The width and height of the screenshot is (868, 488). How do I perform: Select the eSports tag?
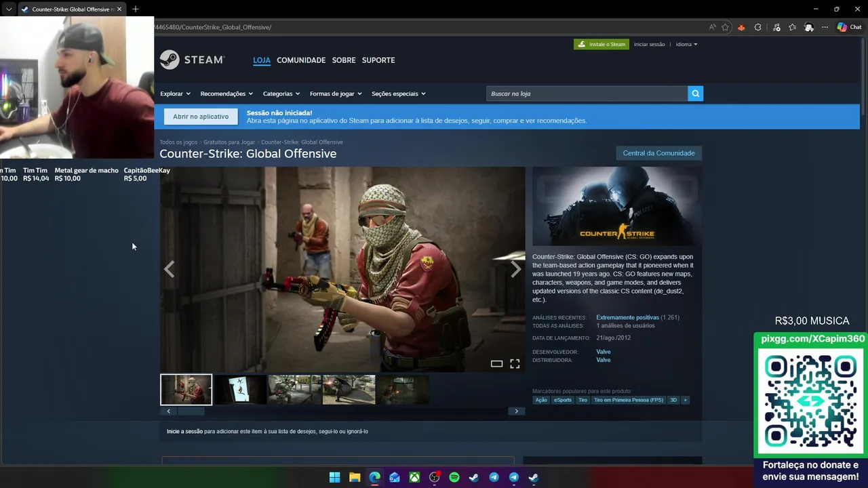click(563, 400)
